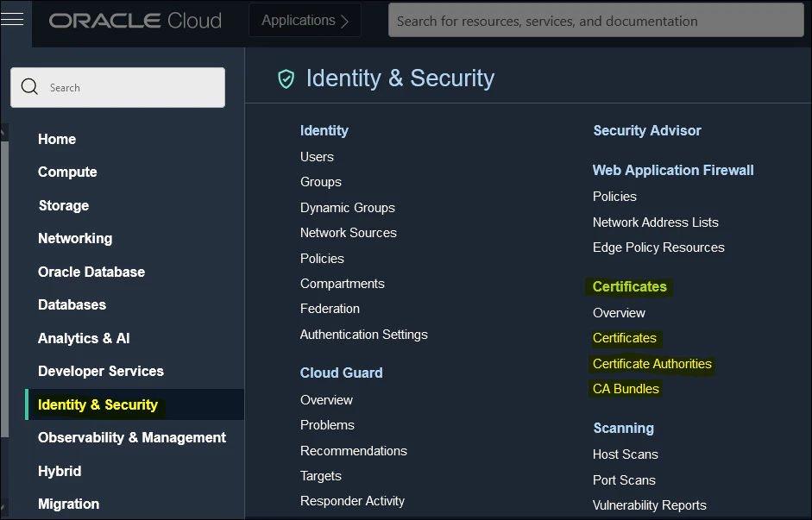
Task: Open Responder Activity link
Action: click(x=352, y=501)
